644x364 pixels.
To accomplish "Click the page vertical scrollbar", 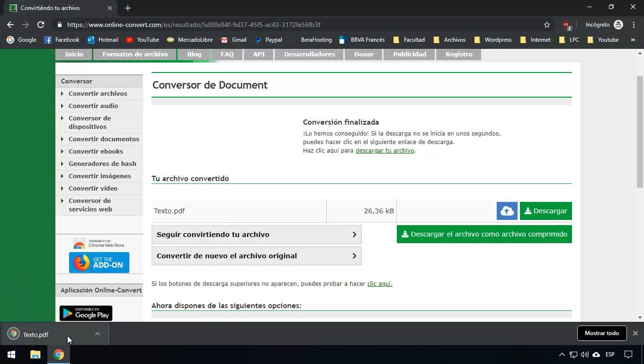I will pyautogui.click(x=640, y=131).
